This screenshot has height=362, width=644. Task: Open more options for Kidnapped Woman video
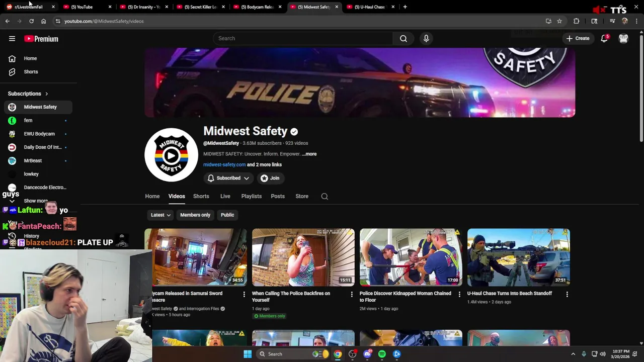click(x=459, y=294)
